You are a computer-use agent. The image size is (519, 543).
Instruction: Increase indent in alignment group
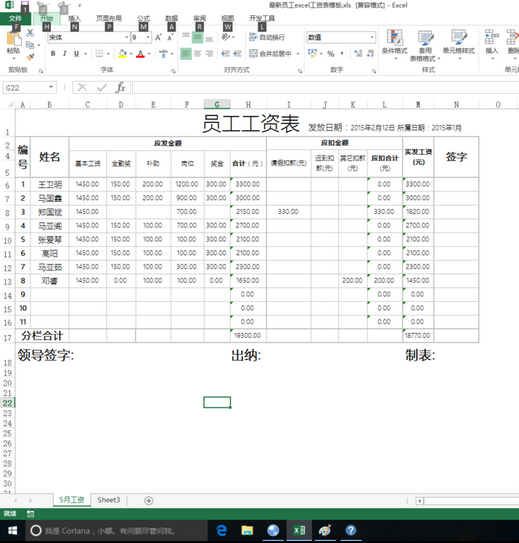point(237,53)
